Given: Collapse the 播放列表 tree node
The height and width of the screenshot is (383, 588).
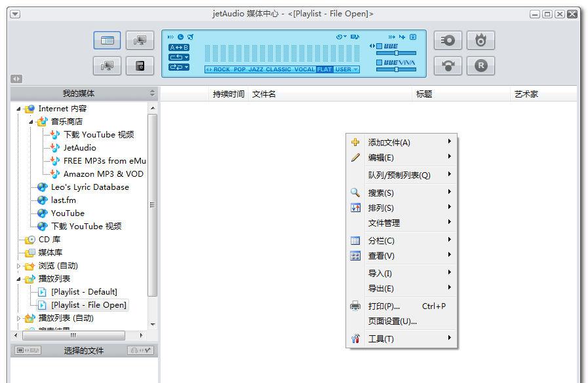Looking at the screenshot, I should (x=18, y=280).
